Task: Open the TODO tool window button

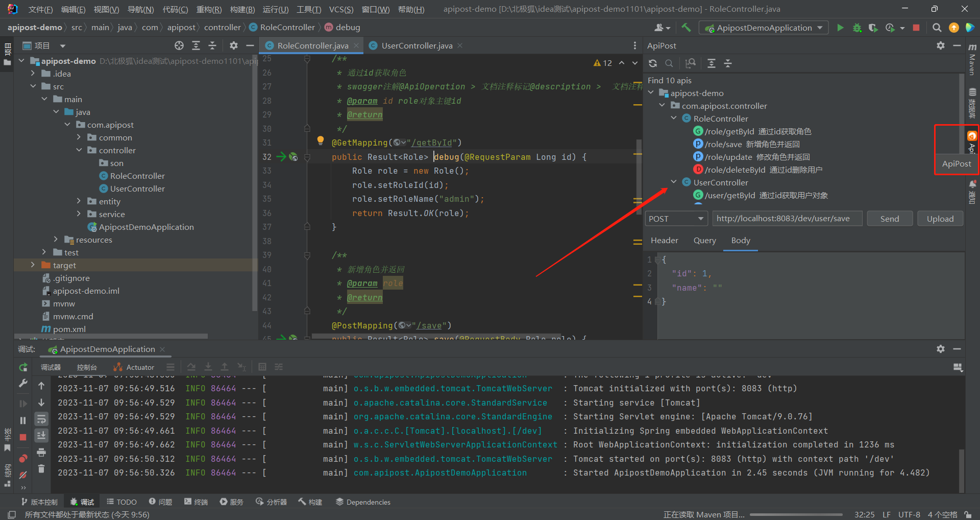Action: pyautogui.click(x=121, y=502)
